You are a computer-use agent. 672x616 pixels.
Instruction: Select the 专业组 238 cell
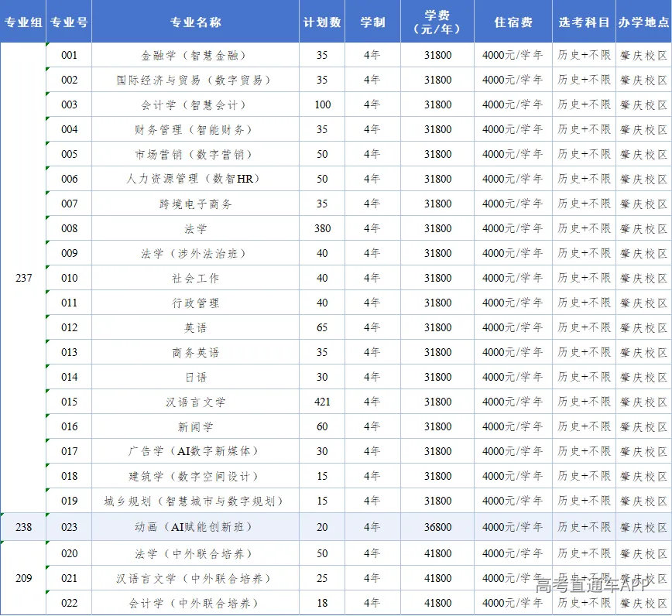23,527
